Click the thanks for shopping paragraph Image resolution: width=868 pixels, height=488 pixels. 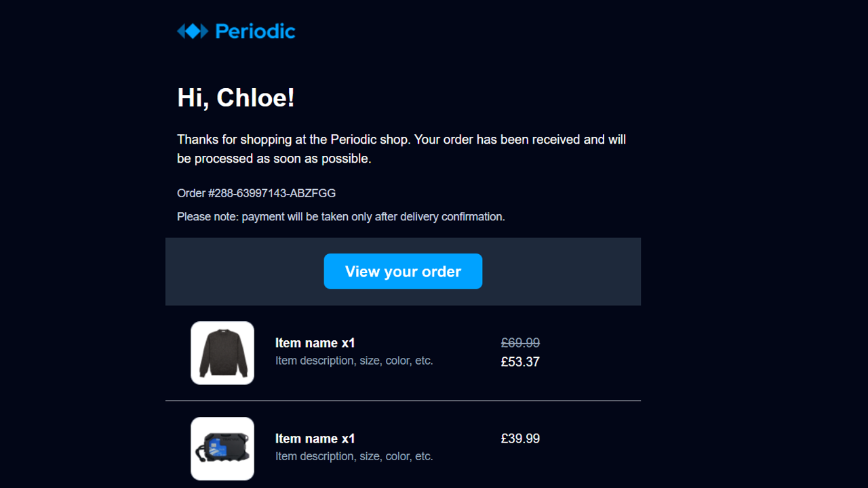click(x=401, y=149)
